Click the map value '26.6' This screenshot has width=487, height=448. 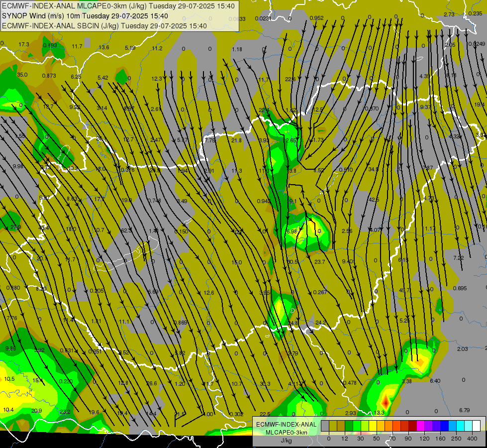pyautogui.click(x=152, y=383)
